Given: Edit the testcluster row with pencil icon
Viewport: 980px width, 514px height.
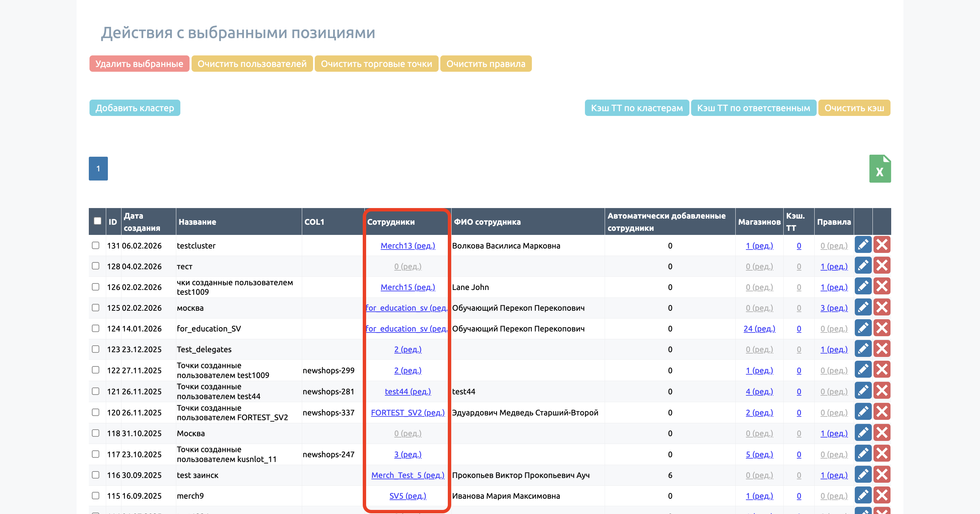Looking at the screenshot, I should [863, 245].
